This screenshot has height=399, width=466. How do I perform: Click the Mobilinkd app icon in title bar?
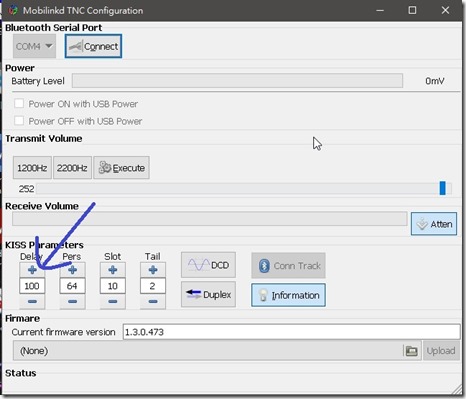click(x=13, y=10)
